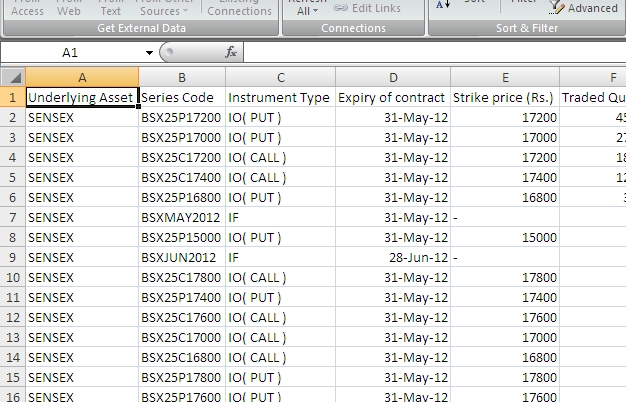Click cell BSX25C17600
Image resolution: width=626 pixels, height=402 pixels.
click(x=182, y=317)
